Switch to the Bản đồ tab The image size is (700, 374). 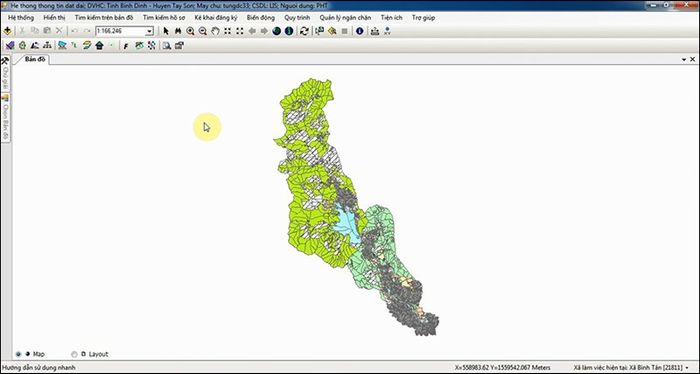point(34,59)
